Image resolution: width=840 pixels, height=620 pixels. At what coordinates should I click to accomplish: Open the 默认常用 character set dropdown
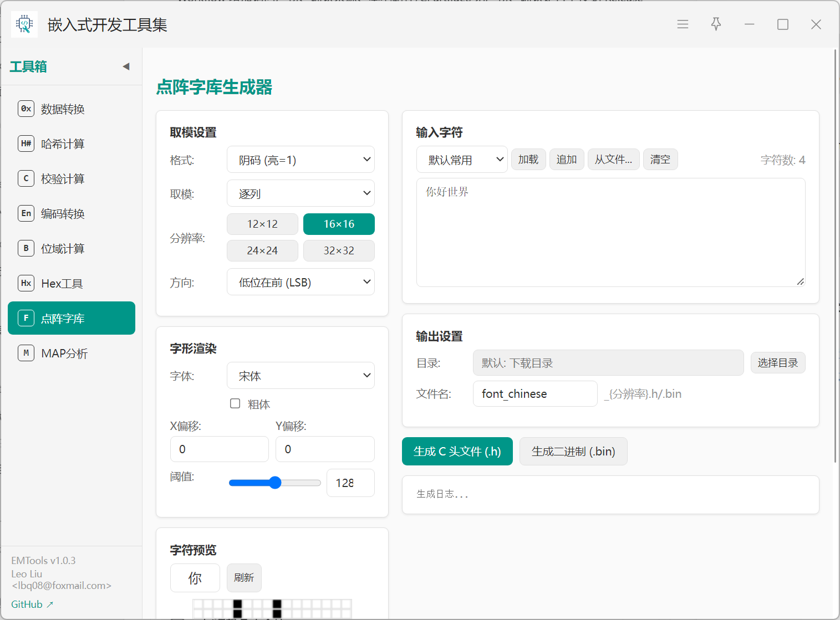pos(462,160)
